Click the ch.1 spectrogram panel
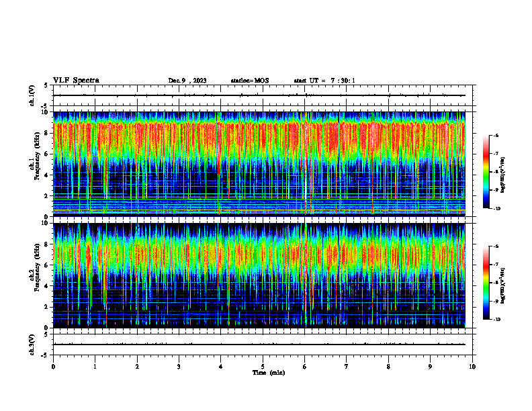 point(259,164)
